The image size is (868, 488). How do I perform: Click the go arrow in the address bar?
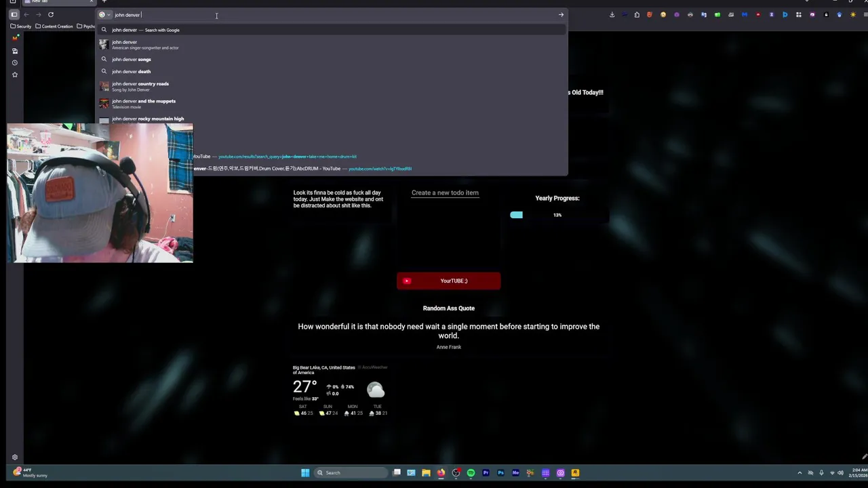[561, 14]
